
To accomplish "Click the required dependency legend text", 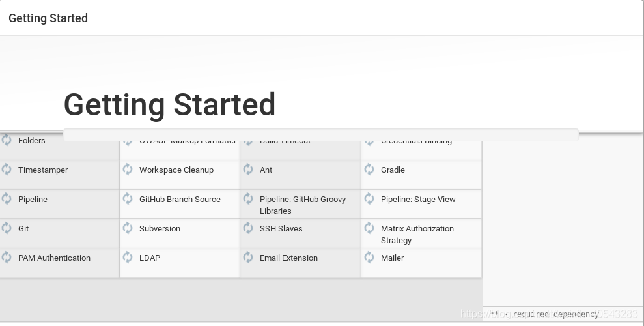I will coord(544,314).
